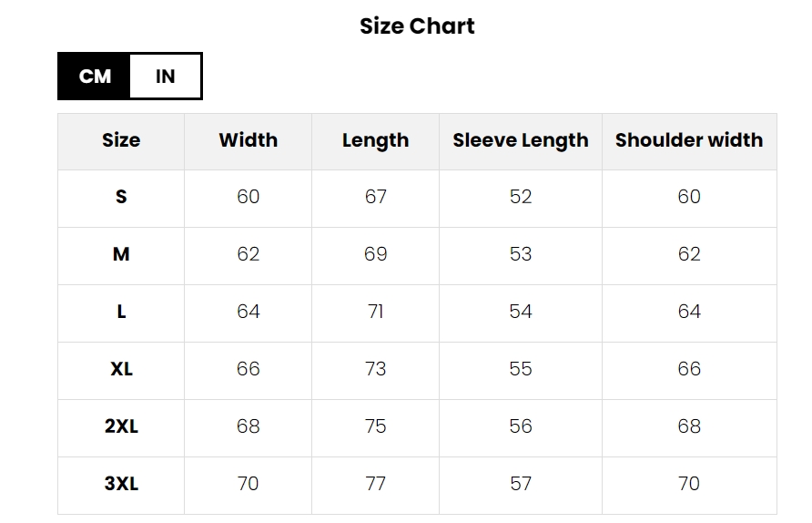Click the Length value 69 for size M
Screen dimensions: 812x523
375,254
